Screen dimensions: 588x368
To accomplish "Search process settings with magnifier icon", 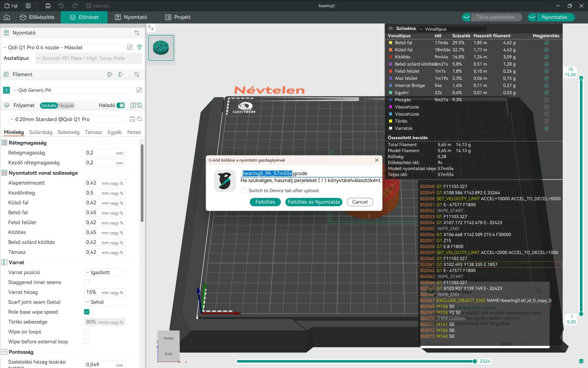I will [x=140, y=119].
